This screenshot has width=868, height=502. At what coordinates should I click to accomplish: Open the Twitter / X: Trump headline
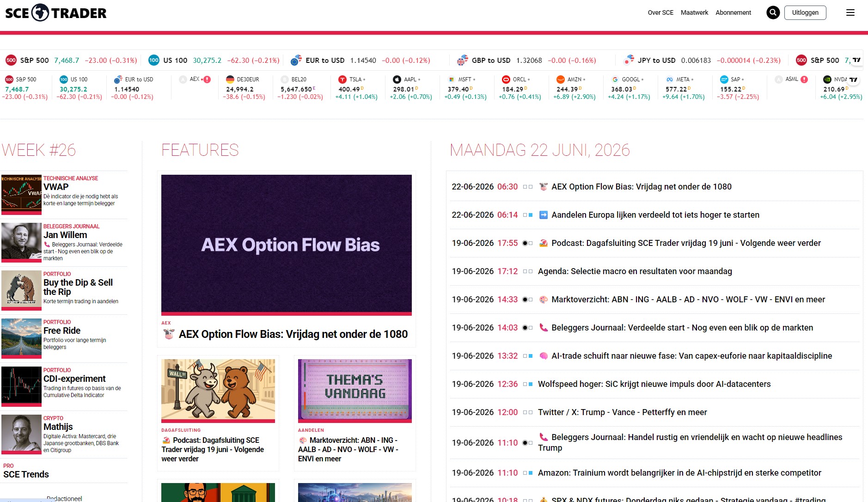pyautogui.click(x=623, y=412)
